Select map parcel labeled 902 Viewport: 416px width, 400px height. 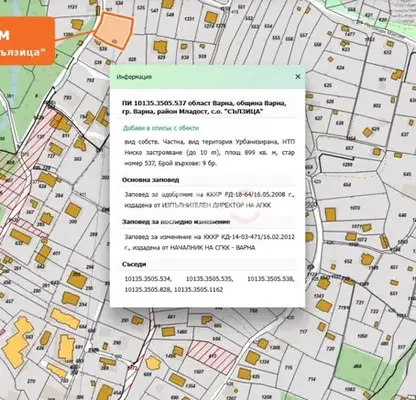tap(377, 105)
